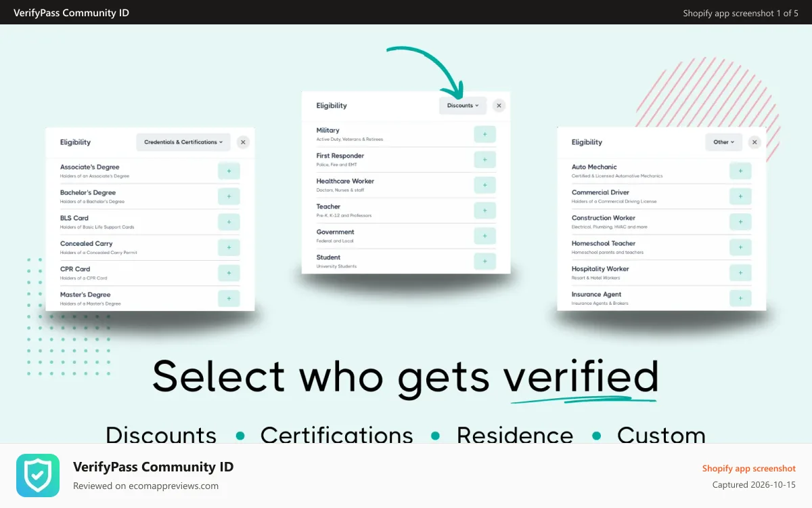The image size is (812, 508).
Task: Add Bachelor's Degree with its plus button
Action: [229, 197]
